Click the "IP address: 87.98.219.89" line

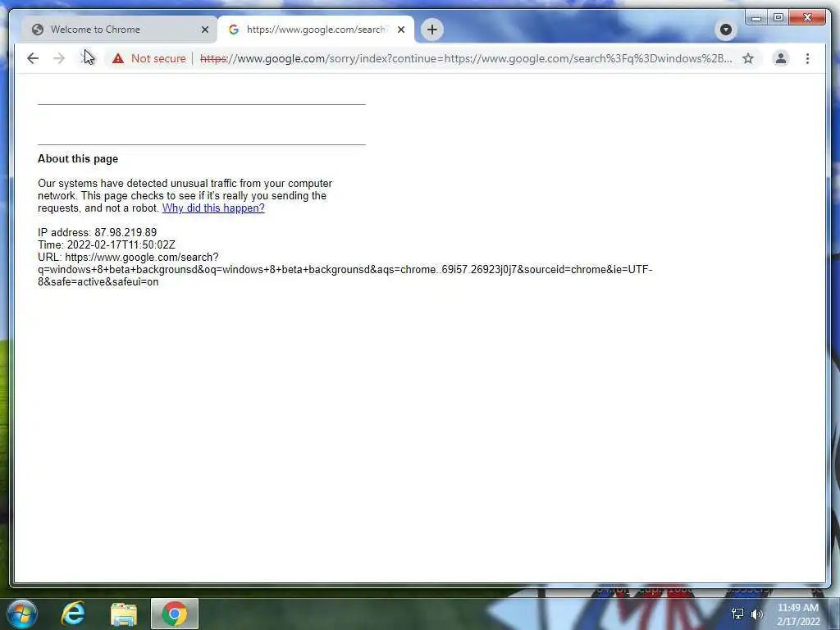pos(97,232)
